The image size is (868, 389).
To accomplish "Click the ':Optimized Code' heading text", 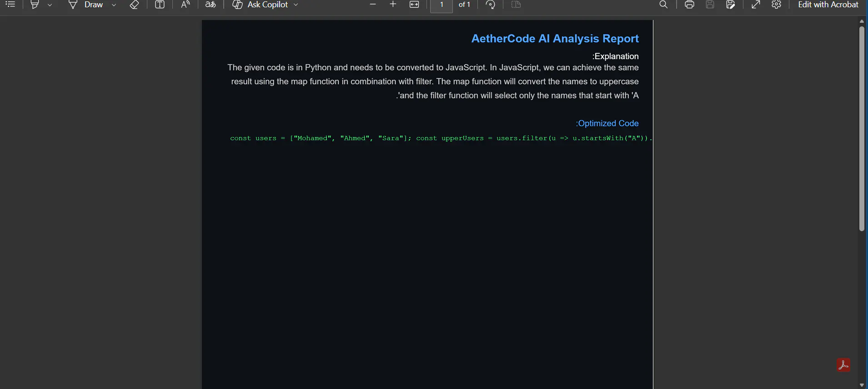I will (x=607, y=123).
